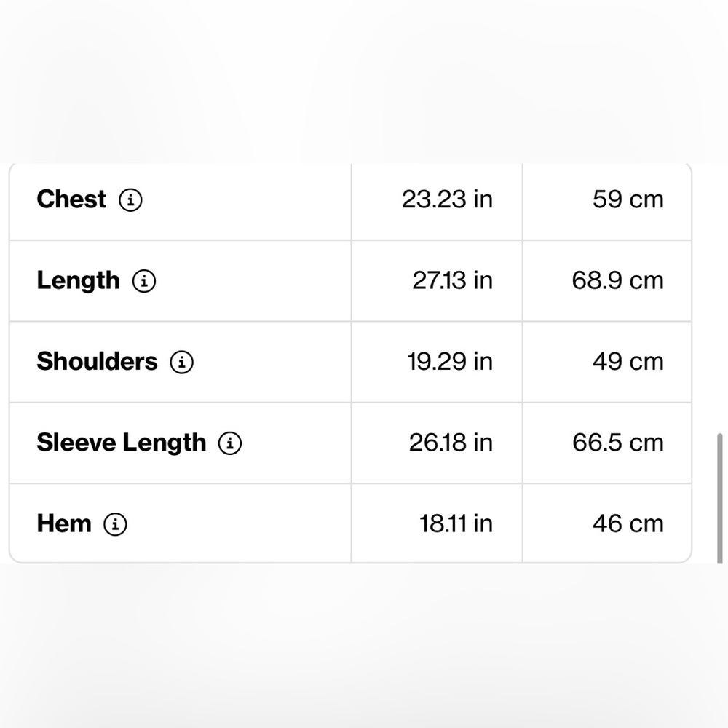Open the Chest info icon
Screen dimensions: 728x728
130,200
